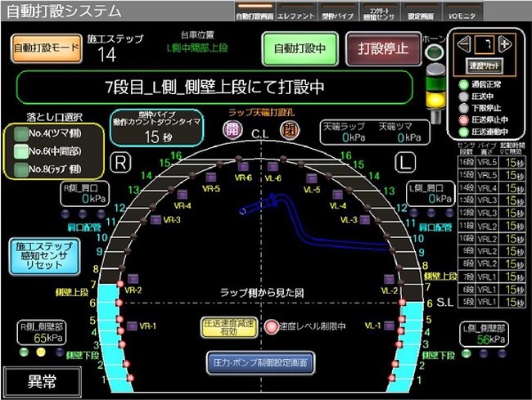Open the 自動打設画面 tab
532x400 pixels.
(x=255, y=11)
